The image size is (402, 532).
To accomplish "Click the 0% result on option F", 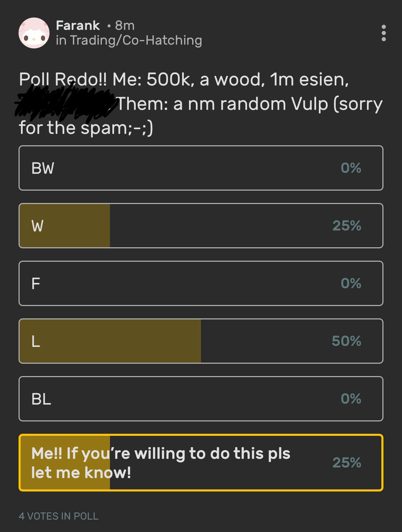I will tap(351, 283).
